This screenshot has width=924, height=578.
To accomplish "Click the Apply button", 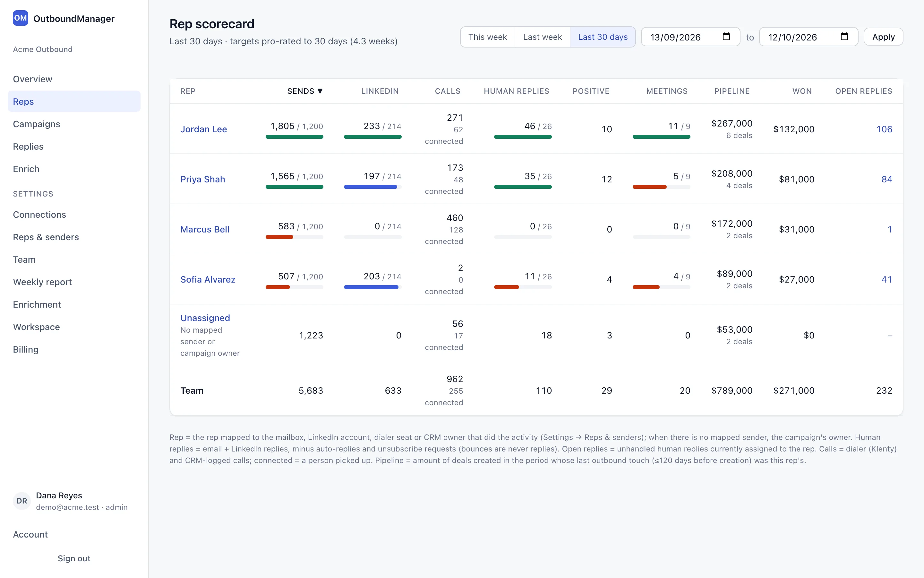I will tap(883, 37).
